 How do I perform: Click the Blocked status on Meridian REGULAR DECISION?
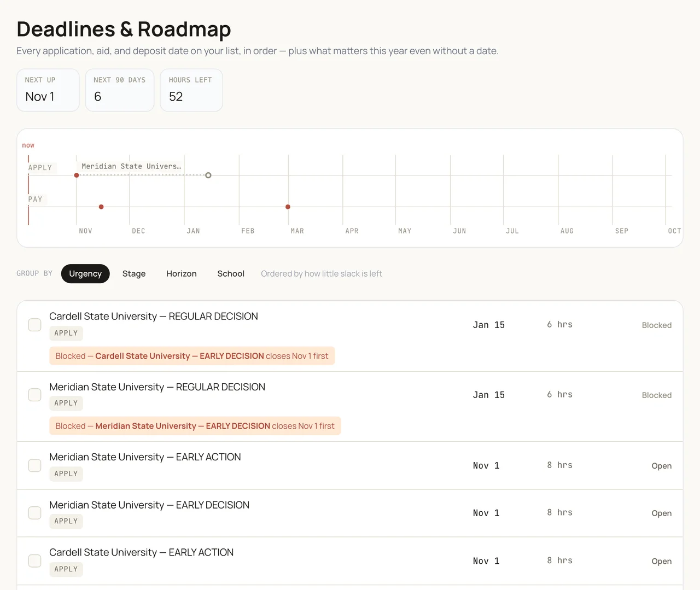657,395
